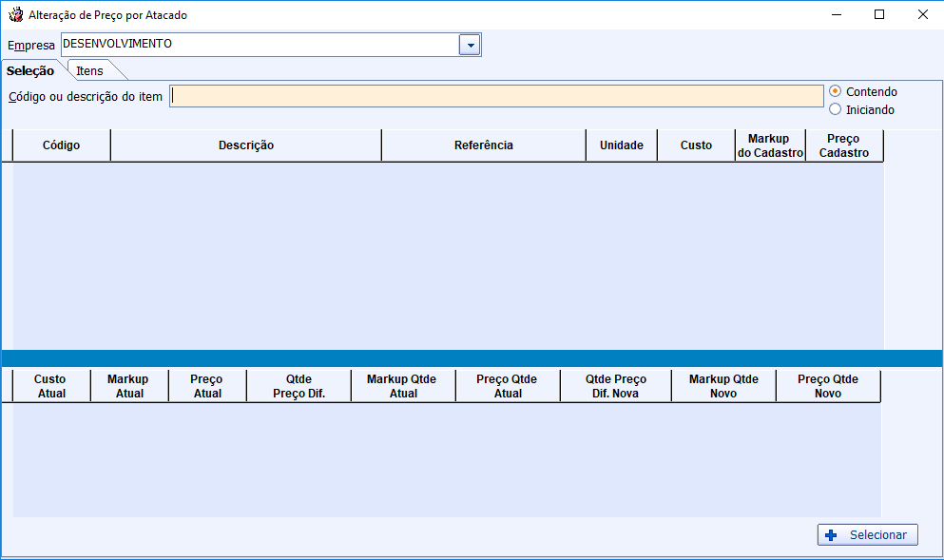Viewport: 944px width, 560px height.
Task: Focus the item code or description field
Action: 496,96
